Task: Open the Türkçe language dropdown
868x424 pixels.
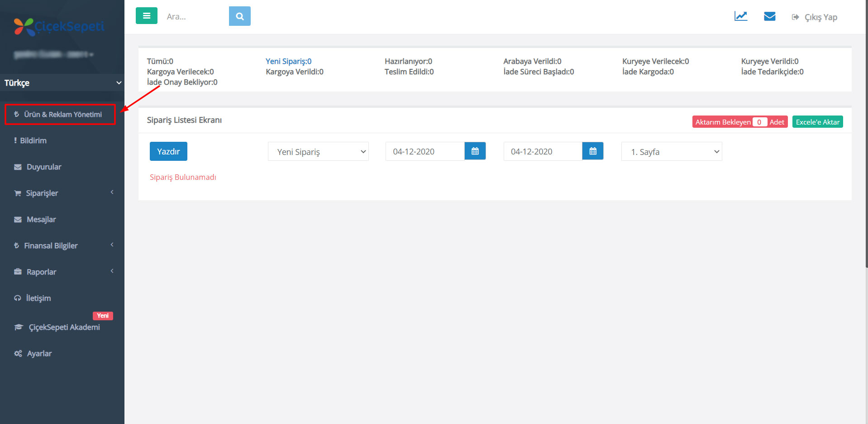Action: (x=62, y=83)
